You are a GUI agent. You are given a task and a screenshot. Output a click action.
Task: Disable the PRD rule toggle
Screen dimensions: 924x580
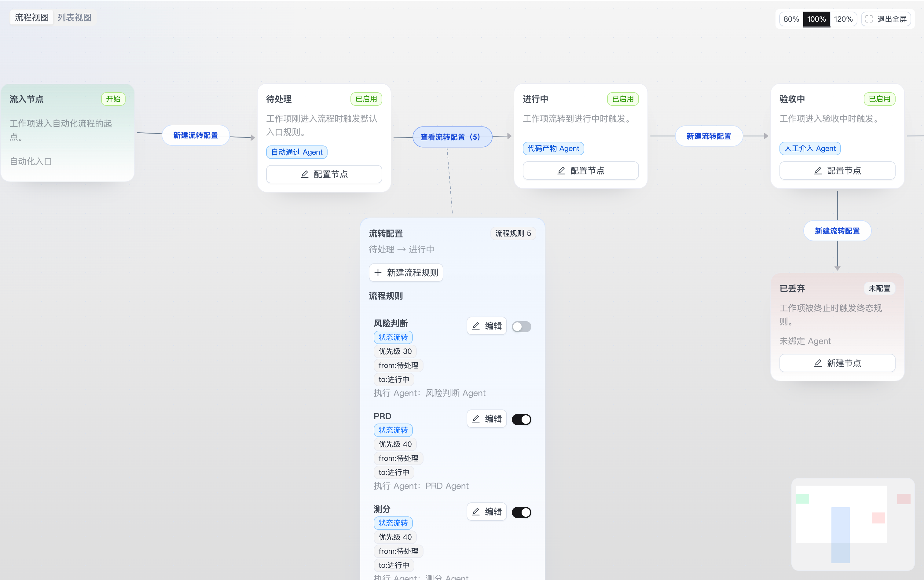click(x=521, y=419)
